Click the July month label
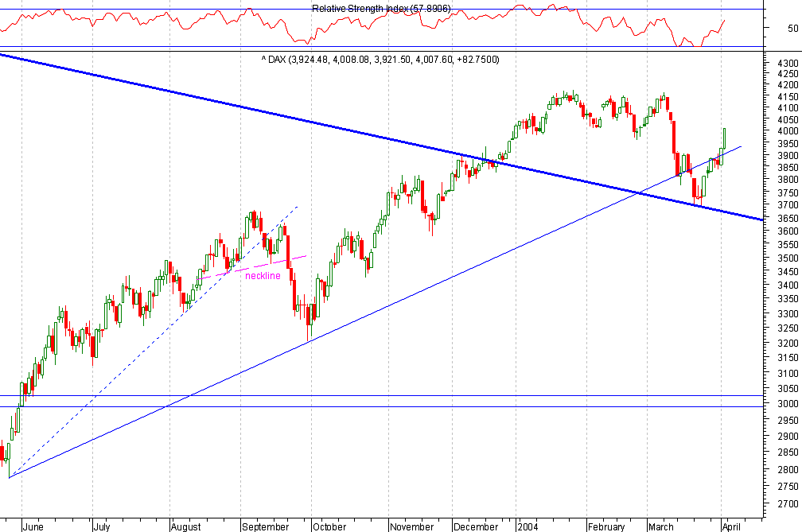Viewport: 802px width, 532px height. 102,527
